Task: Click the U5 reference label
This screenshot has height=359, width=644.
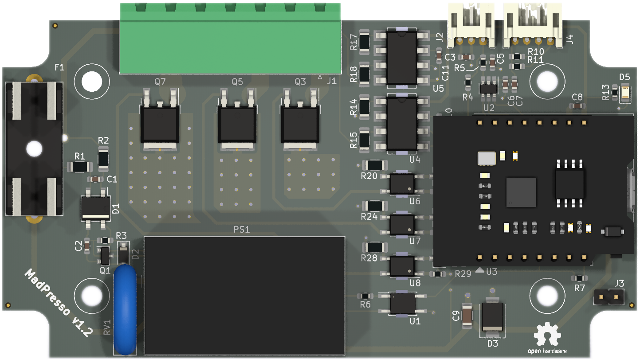Action: [438, 88]
